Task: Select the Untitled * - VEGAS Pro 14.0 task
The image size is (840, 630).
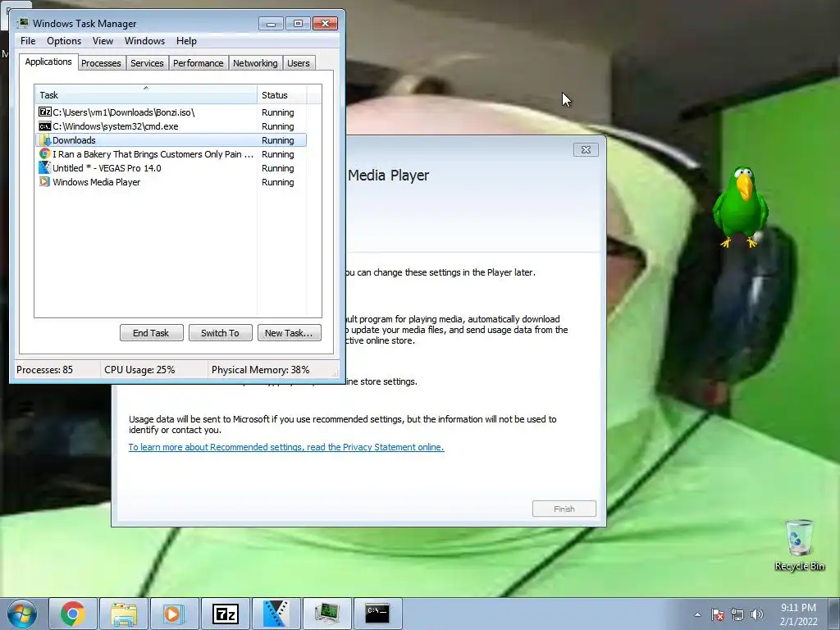Action: [x=107, y=167]
